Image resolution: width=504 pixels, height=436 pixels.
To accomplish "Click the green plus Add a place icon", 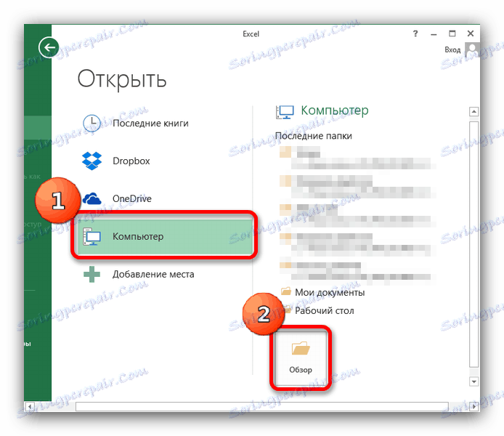I will tap(92, 274).
